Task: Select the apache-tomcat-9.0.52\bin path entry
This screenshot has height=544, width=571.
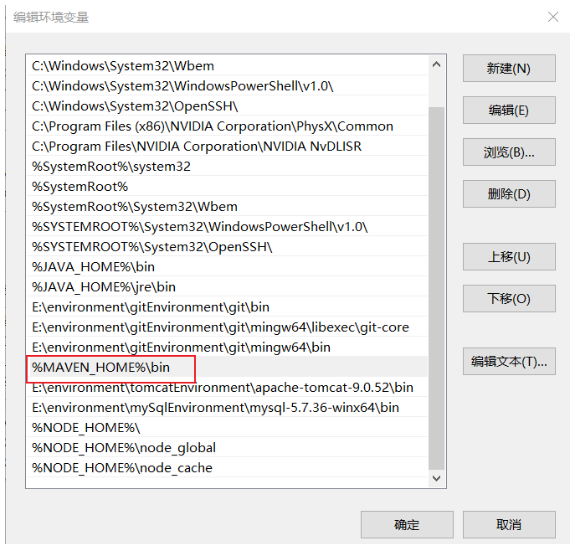Action: (x=227, y=387)
